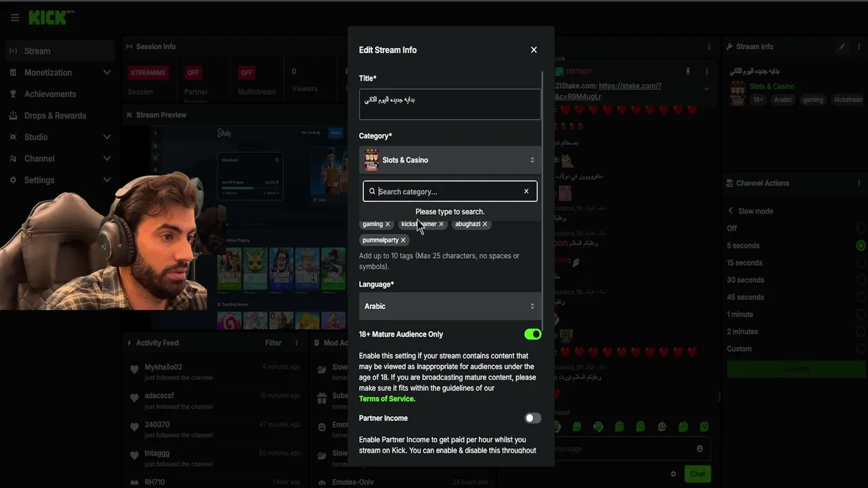Click the heart icon beside 240370
Image resolution: width=868 pixels, height=488 pixels.
coord(134,427)
